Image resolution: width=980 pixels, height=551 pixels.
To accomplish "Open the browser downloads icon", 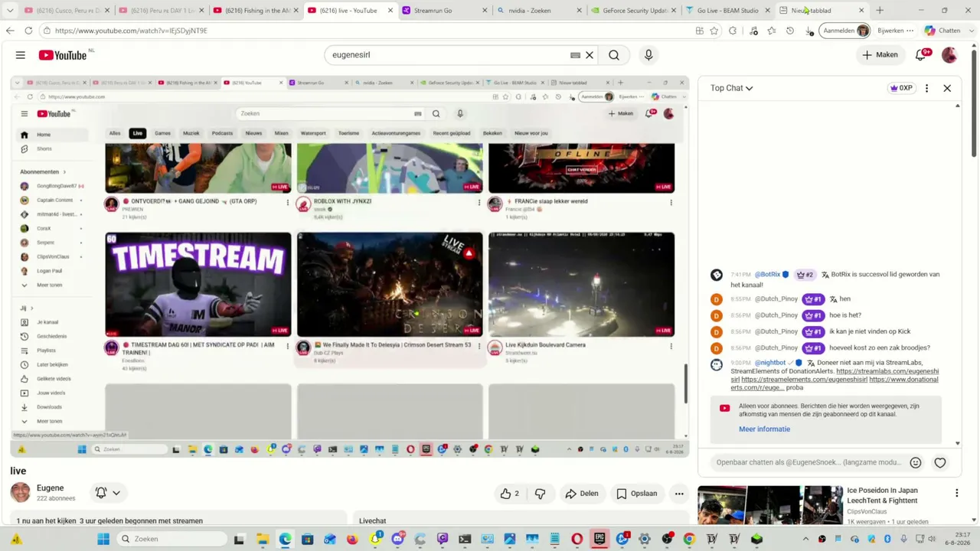I will click(x=809, y=31).
